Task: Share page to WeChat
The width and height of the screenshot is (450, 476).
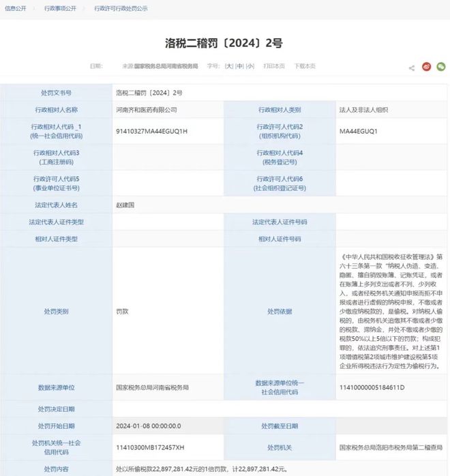Action: pyautogui.click(x=441, y=67)
